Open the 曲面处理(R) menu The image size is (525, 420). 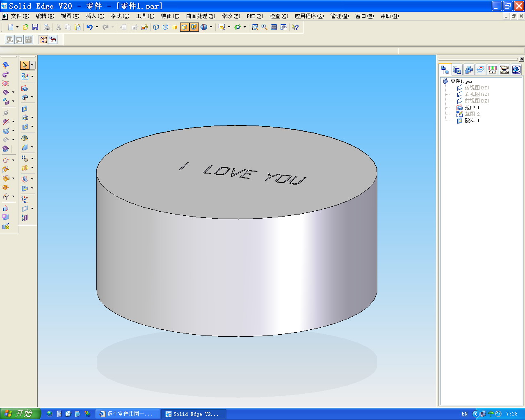point(200,16)
